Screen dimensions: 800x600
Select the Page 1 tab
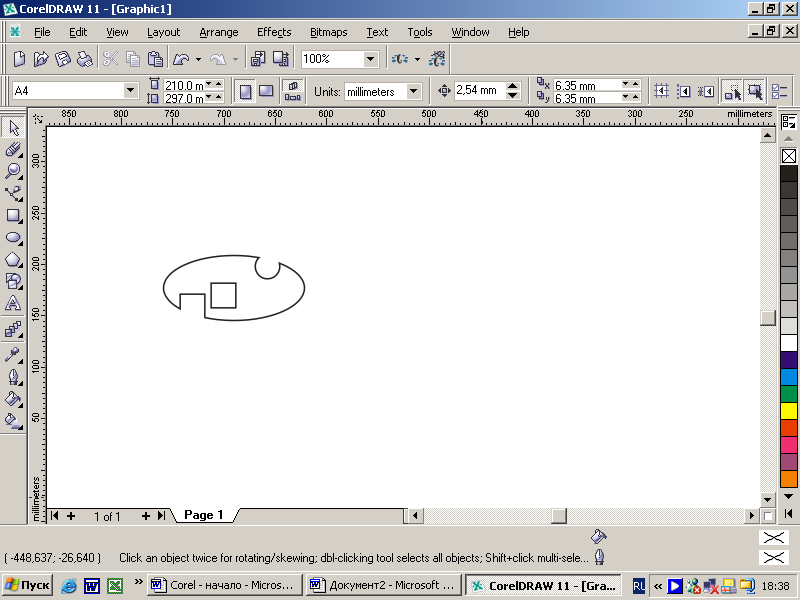tap(204, 515)
